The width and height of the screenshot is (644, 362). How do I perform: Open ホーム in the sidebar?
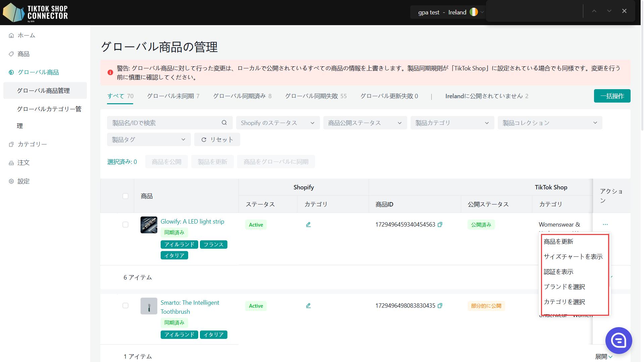pos(26,35)
